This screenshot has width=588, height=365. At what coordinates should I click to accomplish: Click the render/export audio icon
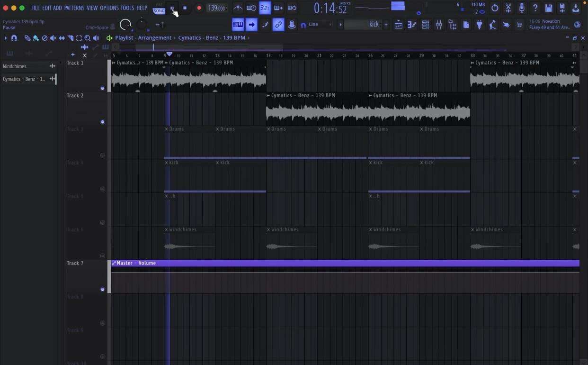tap(576, 8)
